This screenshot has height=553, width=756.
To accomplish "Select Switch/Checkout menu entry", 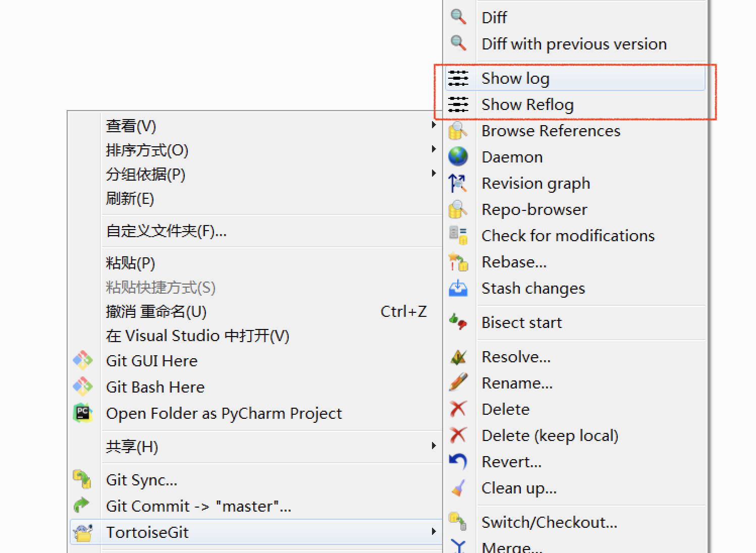I will tap(549, 522).
